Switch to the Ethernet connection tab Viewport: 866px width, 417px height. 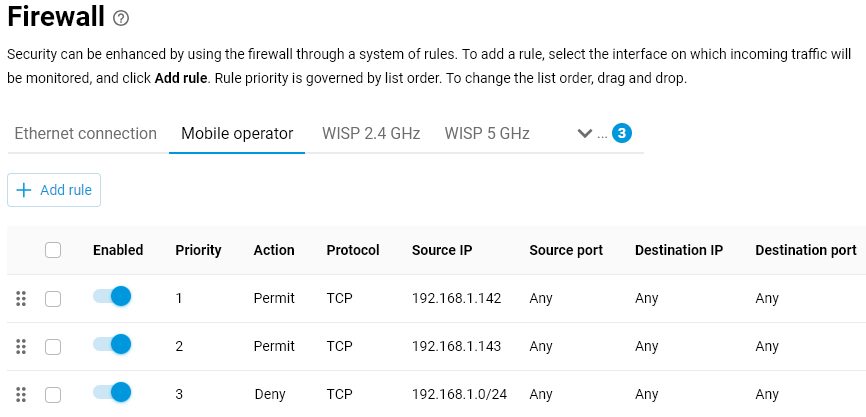pyautogui.click(x=85, y=133)
